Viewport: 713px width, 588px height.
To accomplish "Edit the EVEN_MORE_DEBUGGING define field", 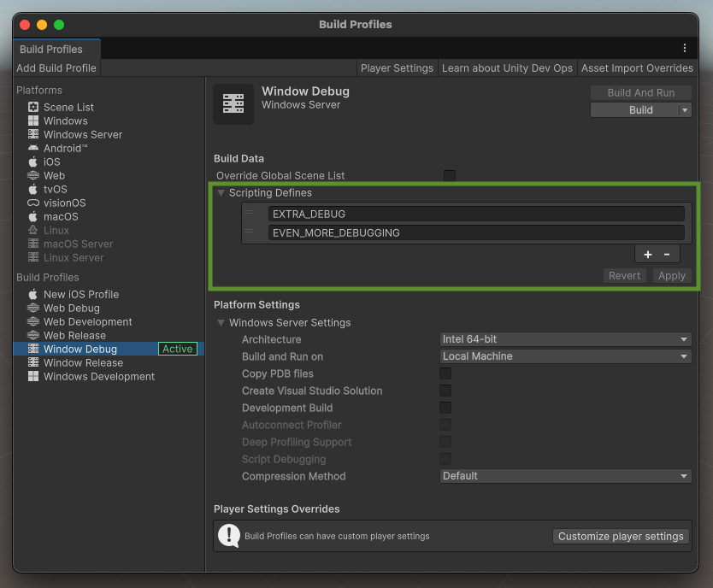I will [476, 232].
